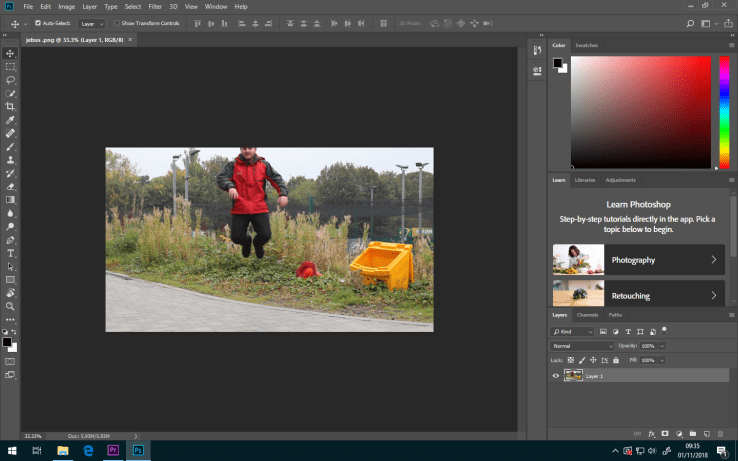Select the Eraser tool

coord(11,186)
